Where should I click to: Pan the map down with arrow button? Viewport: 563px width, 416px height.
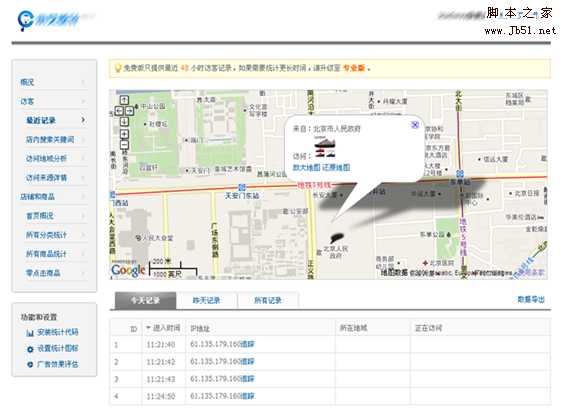124,122
